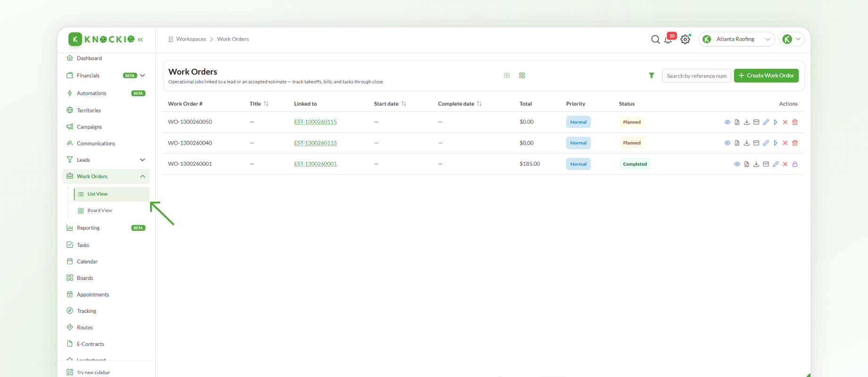Switch to grid card layout view icon
868x377 pixels.
(x=522, y=75)
